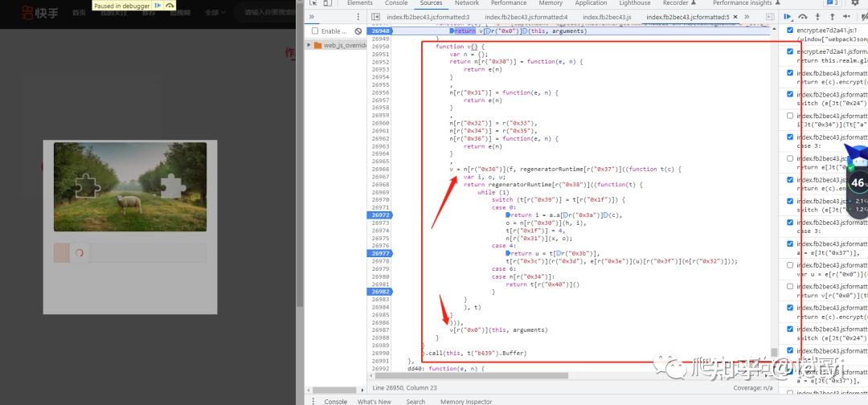The width and height of the screenshot is (868, 405).
Task: Open the Performance insights panel
Action: click(747, 2)
